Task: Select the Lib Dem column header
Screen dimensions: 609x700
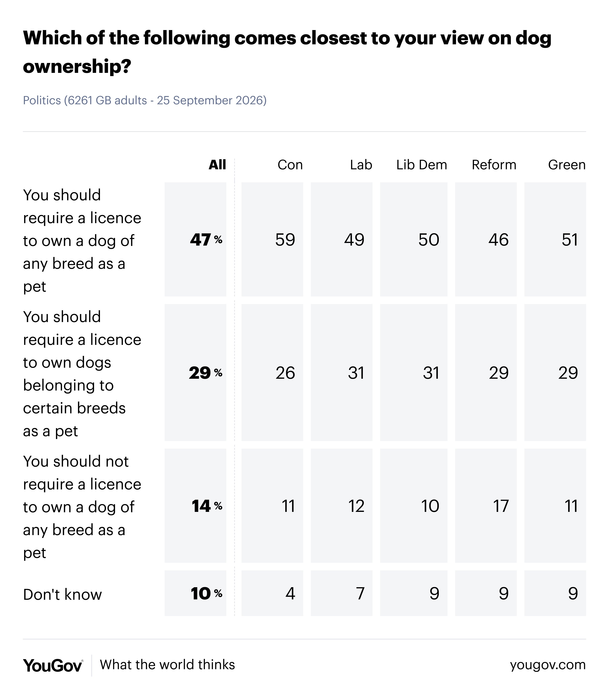Action: point(421,165)
